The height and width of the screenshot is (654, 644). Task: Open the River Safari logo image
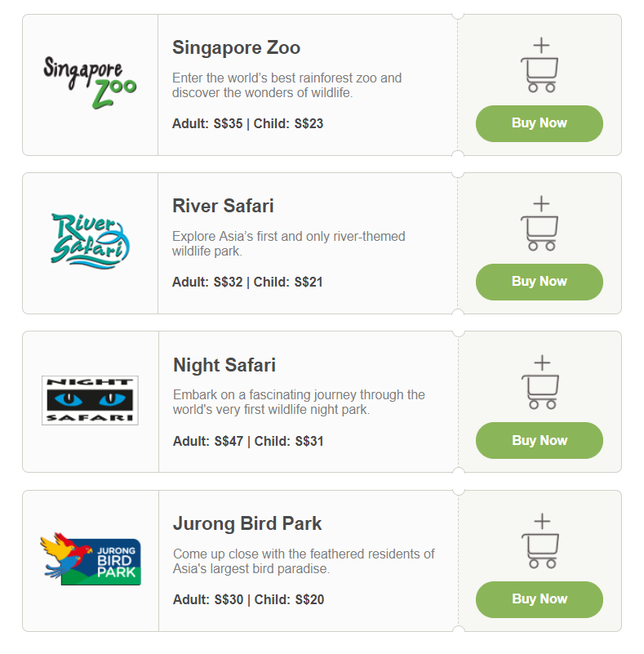[90, 239]
